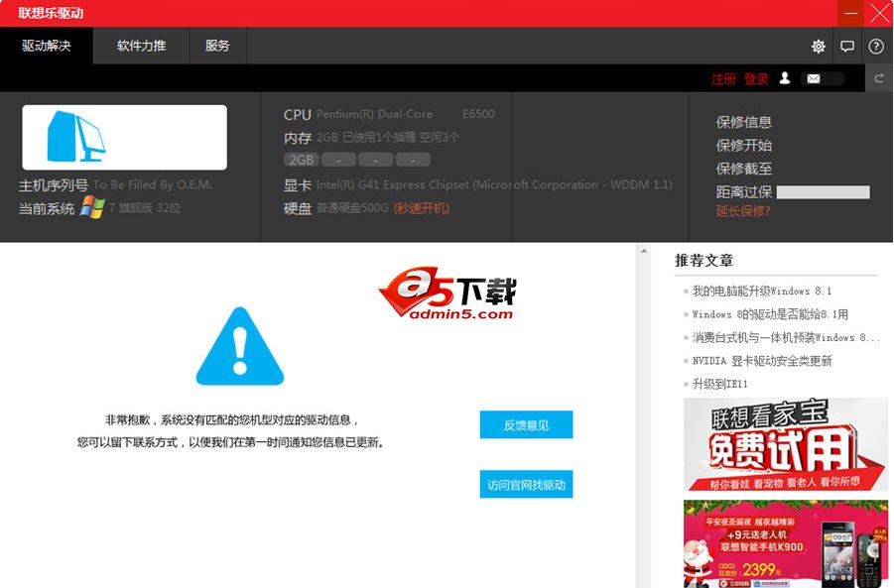The width and height of the screenshot is (894, 588).
Task: Expand the second empty memory slot selector
Action: pyautogui.click(x=375, y=160)
